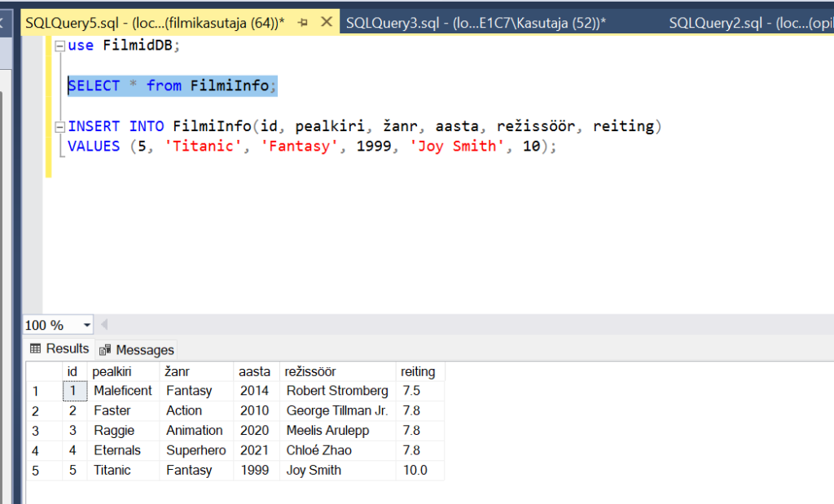
Task: Select the 'aasta' column header
Action: (257, 371)
